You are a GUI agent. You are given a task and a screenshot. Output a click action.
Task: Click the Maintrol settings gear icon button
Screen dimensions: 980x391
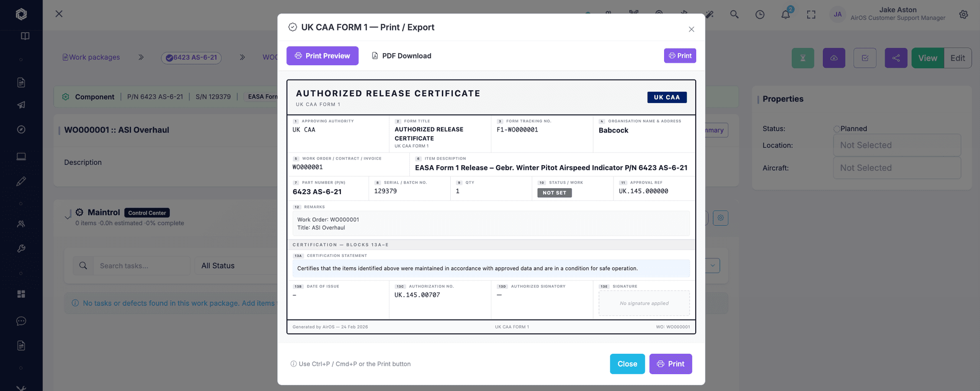pyautogui.click(x=721, y=218)
